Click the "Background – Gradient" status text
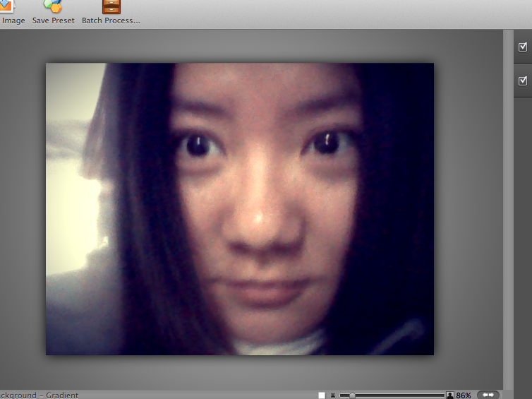The width and height of the screenshot is (532, 399). pyautogui.click(x=40, y=395)
